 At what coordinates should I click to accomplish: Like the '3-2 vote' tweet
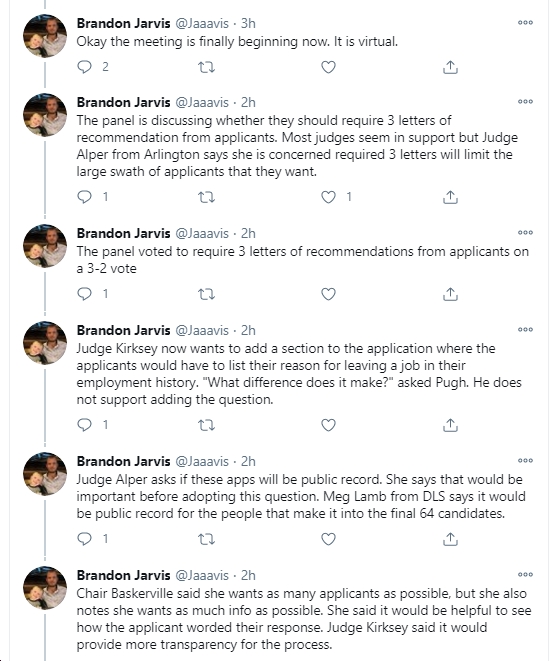click(x=328, y=294)
